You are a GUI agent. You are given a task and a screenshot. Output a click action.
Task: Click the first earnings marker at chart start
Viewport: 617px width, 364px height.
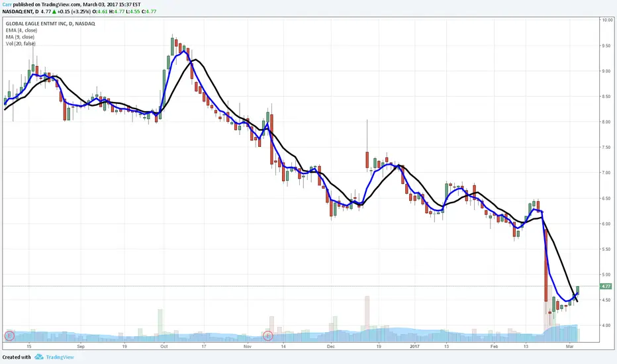coord(9,336)
